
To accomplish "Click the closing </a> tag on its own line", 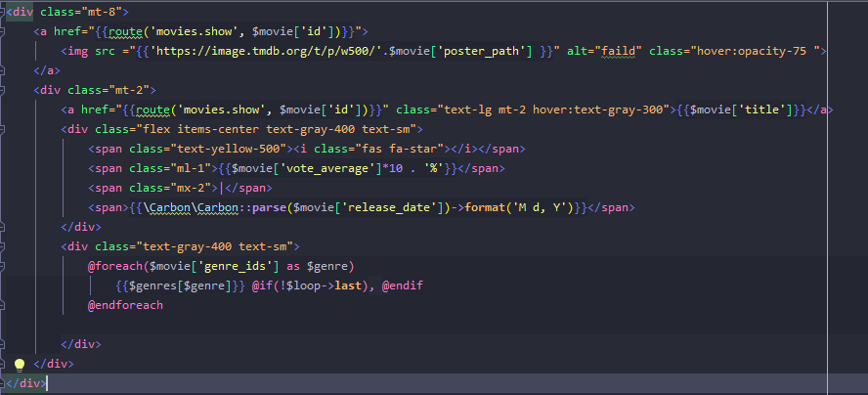I will (x=47, y=70).
